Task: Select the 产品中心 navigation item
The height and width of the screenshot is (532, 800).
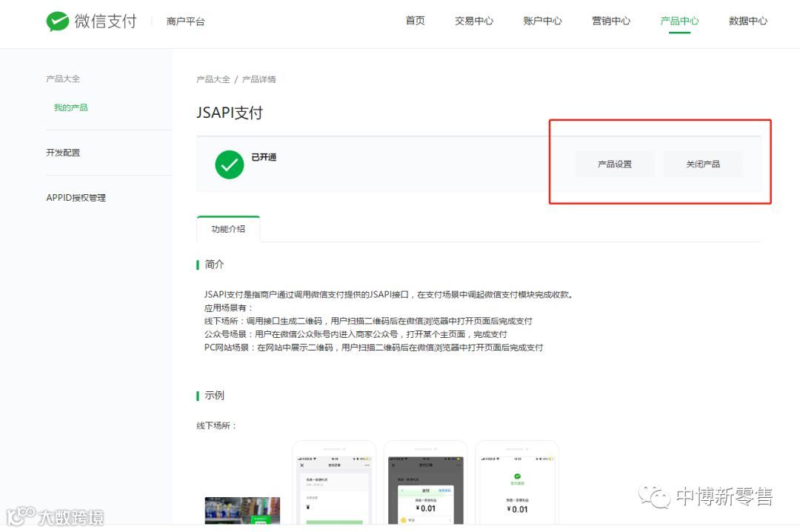Action: (679, 21)
